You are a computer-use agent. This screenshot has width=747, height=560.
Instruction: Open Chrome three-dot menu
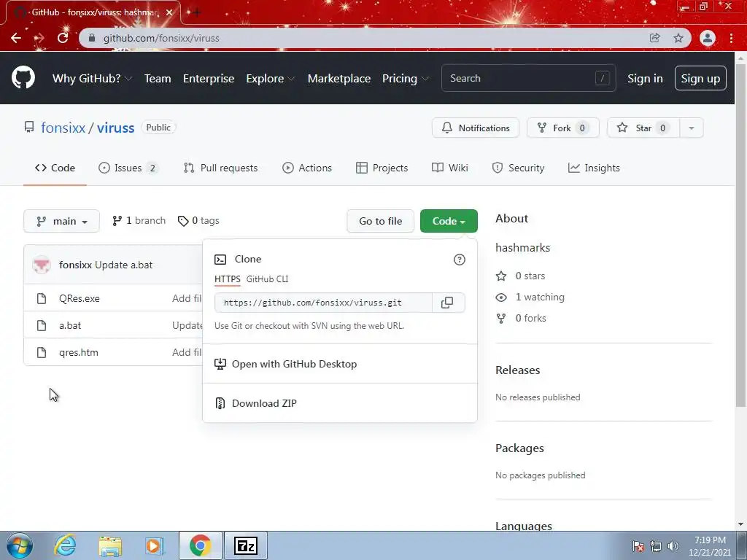point(731,38)
